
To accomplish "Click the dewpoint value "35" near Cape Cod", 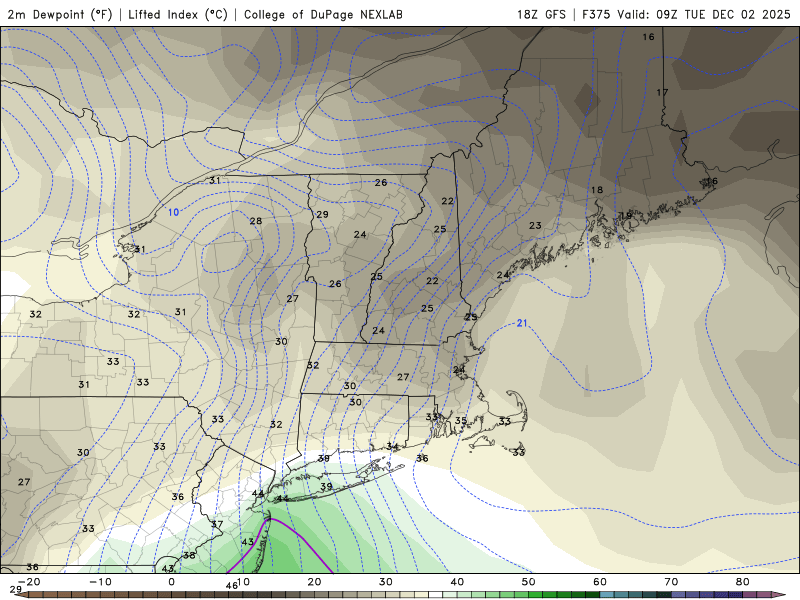I will (461, 420).
